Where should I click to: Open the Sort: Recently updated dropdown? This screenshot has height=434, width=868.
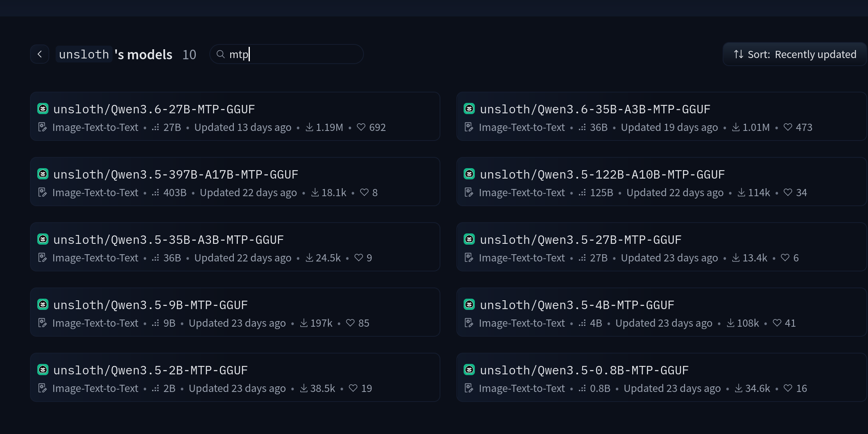click(795, 54)
